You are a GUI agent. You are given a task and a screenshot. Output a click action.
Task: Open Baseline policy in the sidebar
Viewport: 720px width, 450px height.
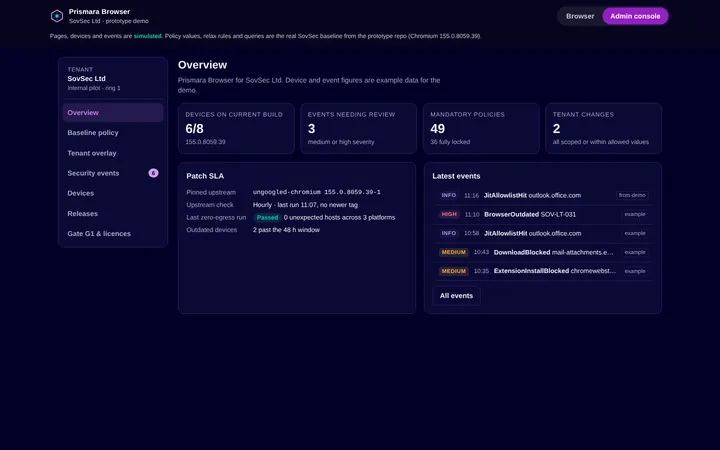[x=113, y=133]
